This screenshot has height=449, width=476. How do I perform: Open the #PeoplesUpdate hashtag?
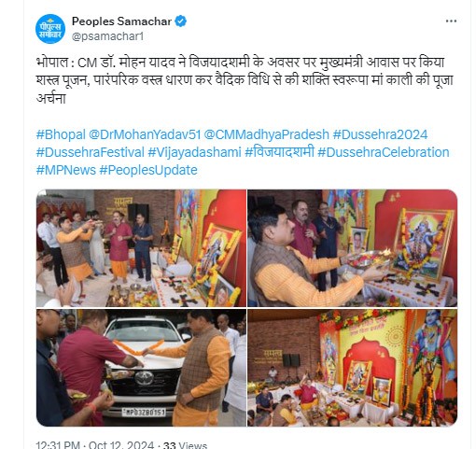click(x=148, y=170)
